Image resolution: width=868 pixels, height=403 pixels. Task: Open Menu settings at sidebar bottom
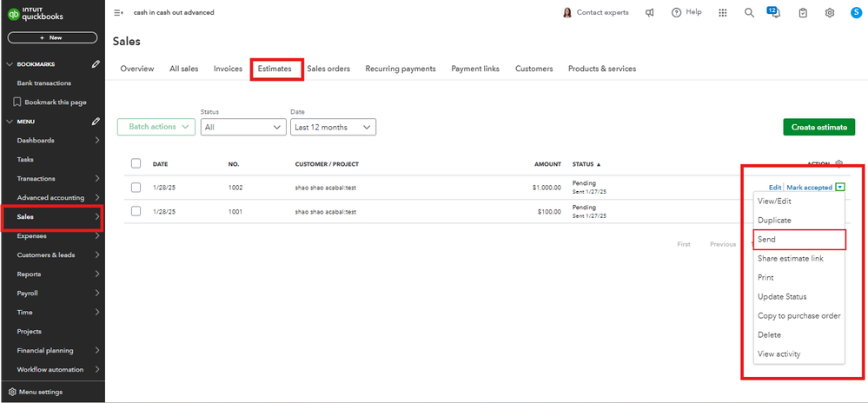tap(36, 392)
